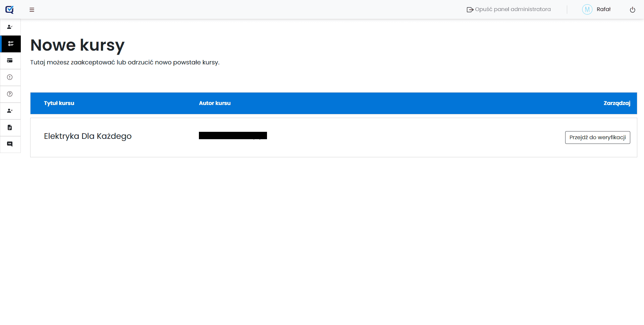This screenshot has height=325, width=644.
Task: Open the document file sidebar icon
Action: click(x=10, y=127)
